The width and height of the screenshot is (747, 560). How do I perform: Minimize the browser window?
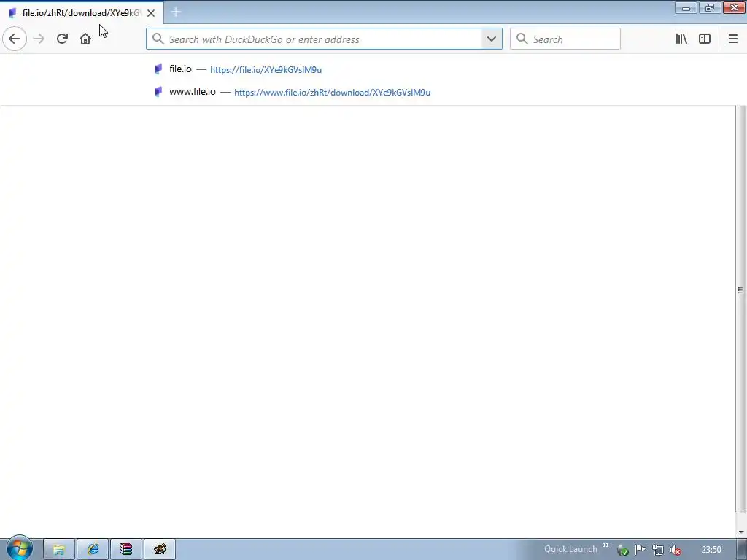[x=686, y=7]
